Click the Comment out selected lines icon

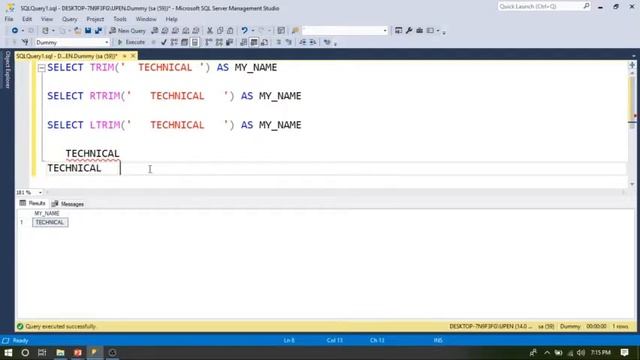[279, 42]
